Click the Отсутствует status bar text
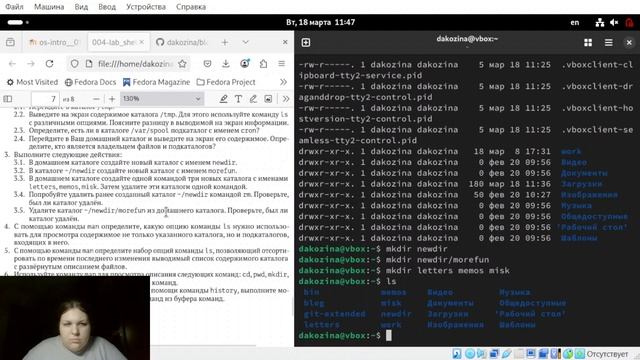Image resolution: width=640 pixels, height=360 pixels. (607, 354)
